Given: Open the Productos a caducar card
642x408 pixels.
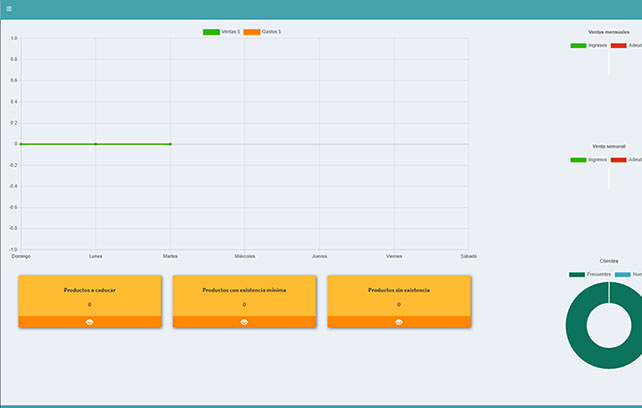Looking at the screenshot, I should pos(89,295).
